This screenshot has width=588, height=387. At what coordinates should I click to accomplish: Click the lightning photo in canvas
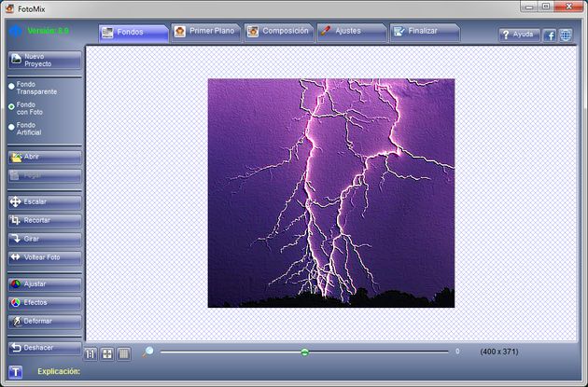coord(330,192)
